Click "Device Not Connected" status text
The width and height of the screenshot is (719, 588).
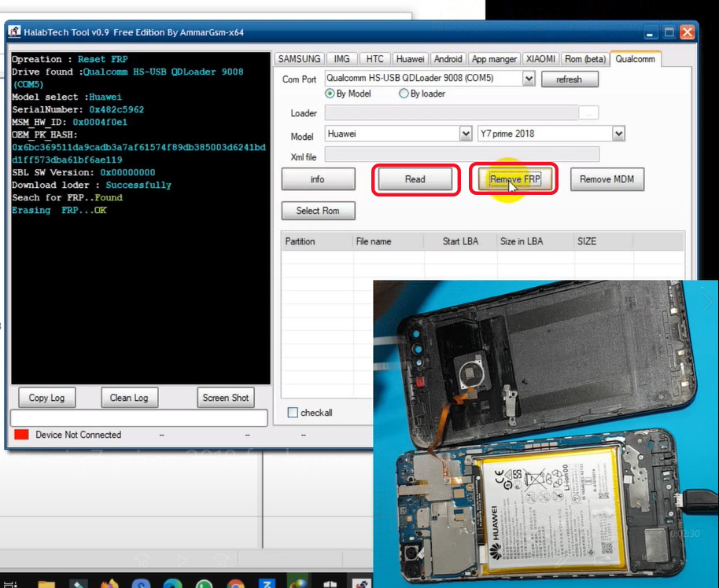79,435
